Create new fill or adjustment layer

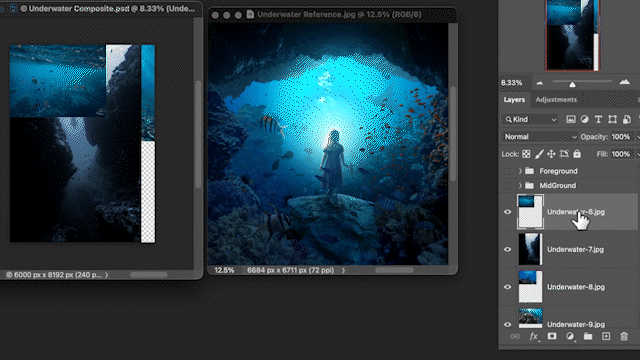570,336
